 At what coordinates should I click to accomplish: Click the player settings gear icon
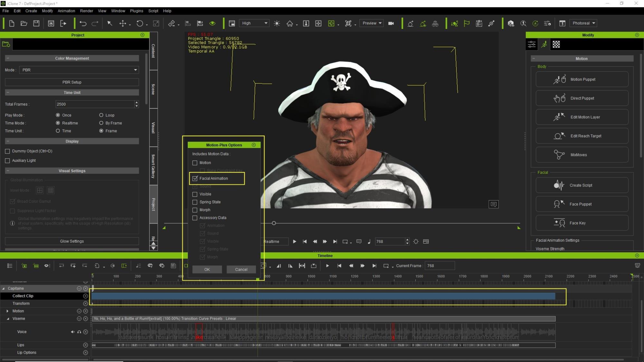416,241
